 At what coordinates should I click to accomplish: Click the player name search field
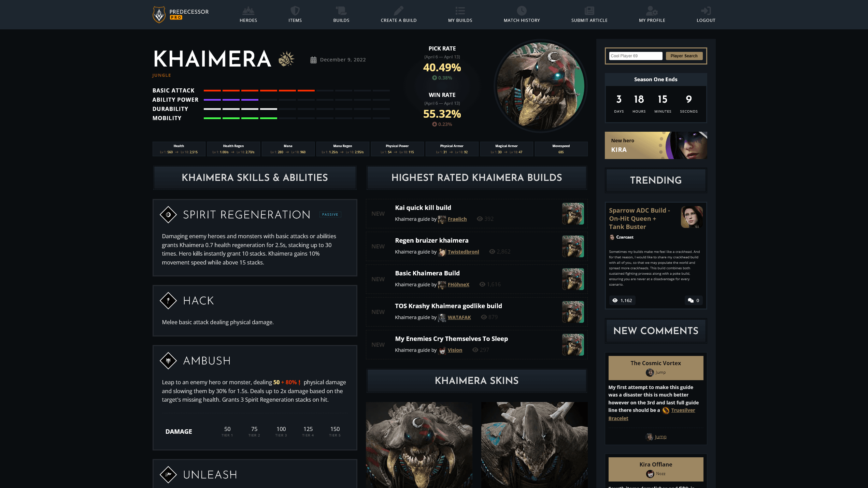(636, 56)
